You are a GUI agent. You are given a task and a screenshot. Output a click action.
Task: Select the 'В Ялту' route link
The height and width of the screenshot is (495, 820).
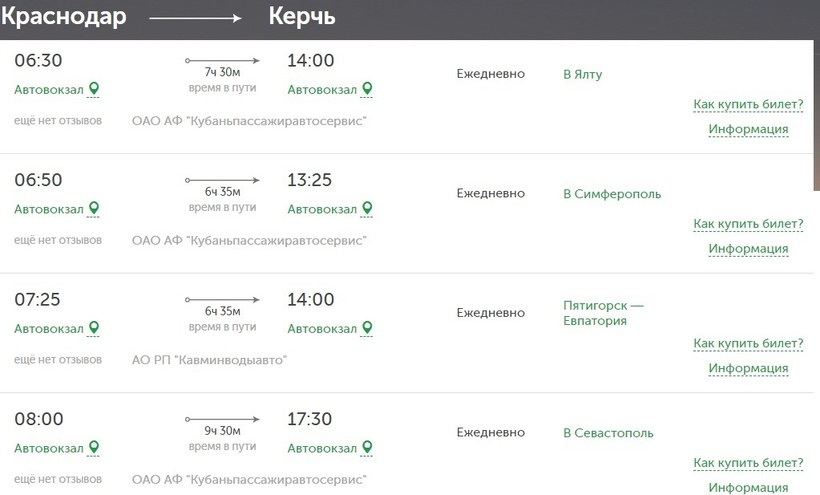pyautogui.click(x=583, y=74)
